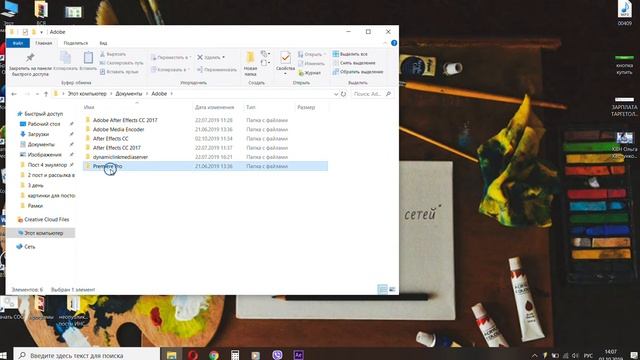This screenshot has height=360, width=640.
Task: Open the Easy access dropdown icon in ribbon
Action: (x=265, y=63)
